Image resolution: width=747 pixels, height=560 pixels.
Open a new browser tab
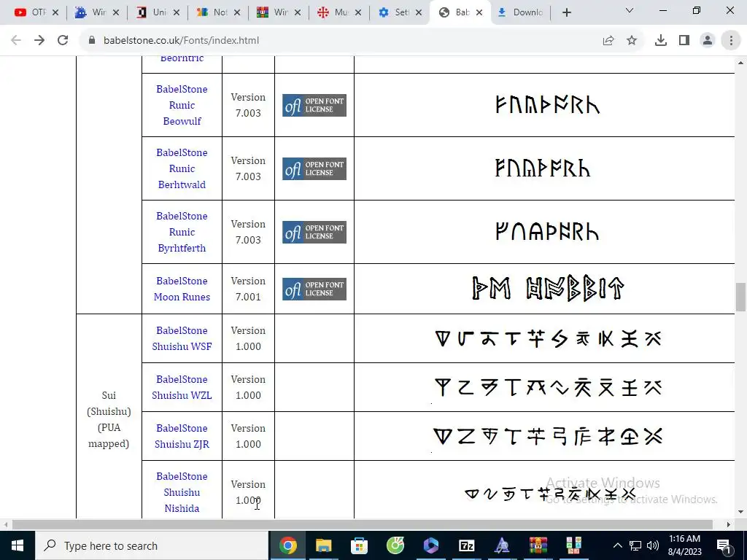pos(566,13)
